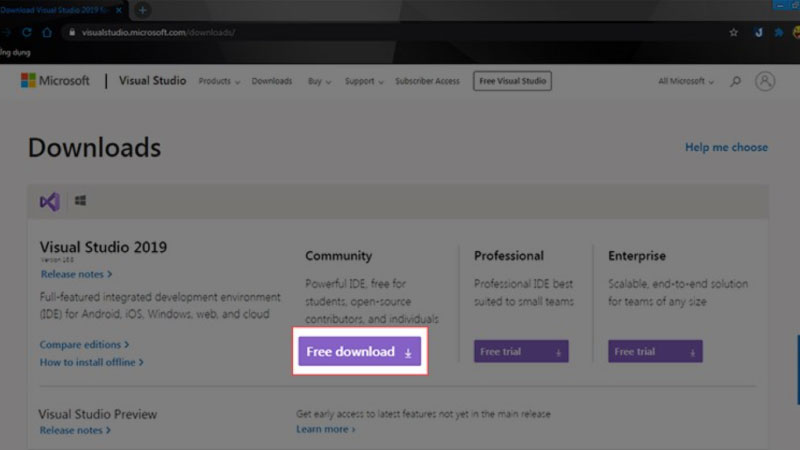Select the Windows logo platform icon
Screen dimensions: 800x450
[x=80, y=201]
